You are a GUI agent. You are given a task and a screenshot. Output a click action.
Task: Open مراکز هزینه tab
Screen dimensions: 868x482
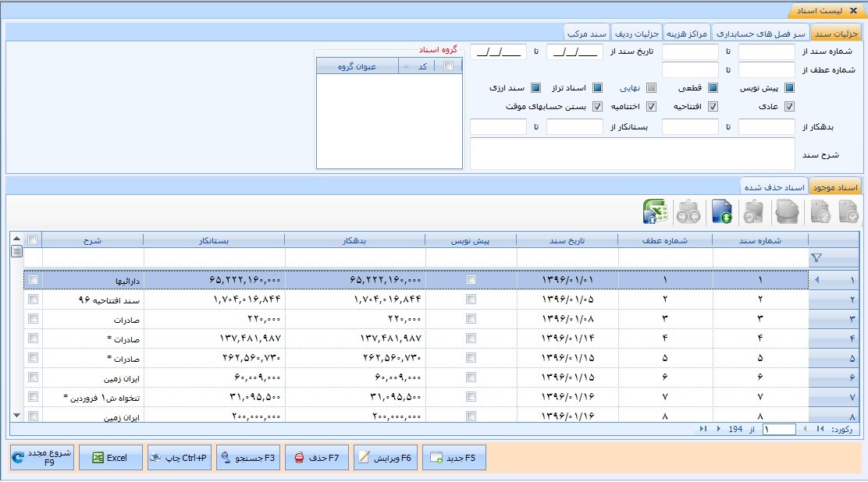(x=686, y=34)
